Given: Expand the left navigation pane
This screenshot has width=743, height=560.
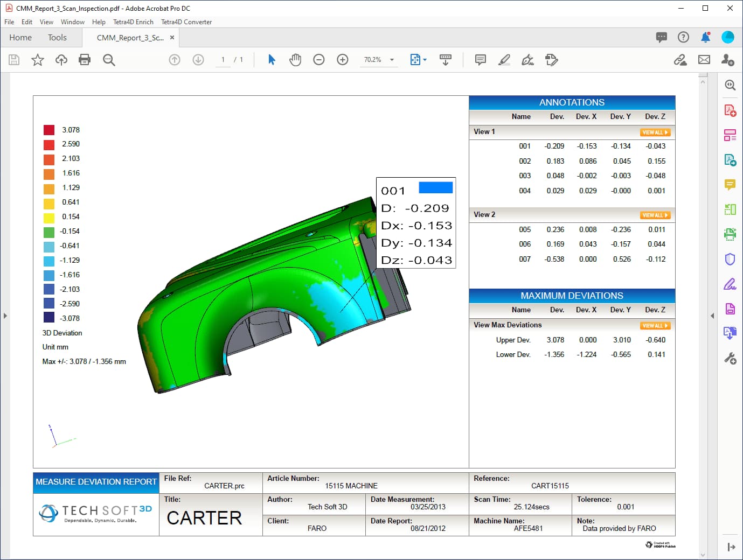Looking at the screenshot, I should point(5,316).
